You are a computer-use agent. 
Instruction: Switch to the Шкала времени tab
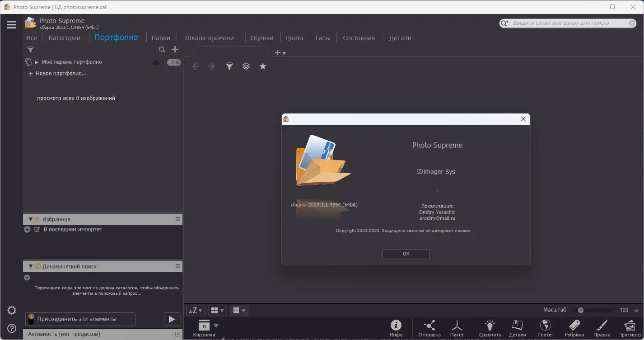pos(210,38)
